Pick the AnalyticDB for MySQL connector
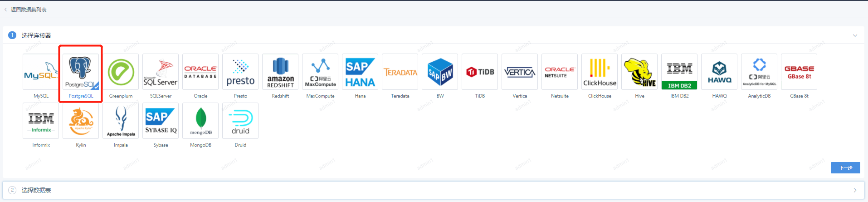868x202 pixels. (x=759, y=72)
